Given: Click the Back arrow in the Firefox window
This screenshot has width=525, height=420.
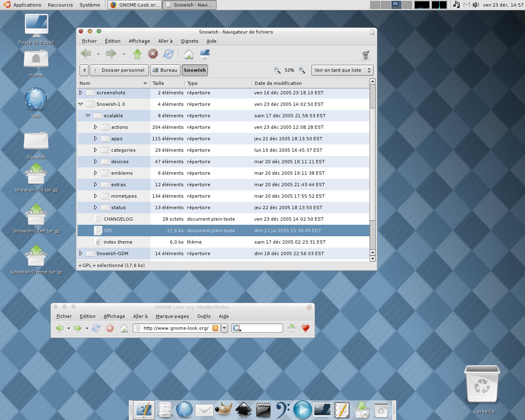Looking at the screenshot, I should (x=60, y=328).
